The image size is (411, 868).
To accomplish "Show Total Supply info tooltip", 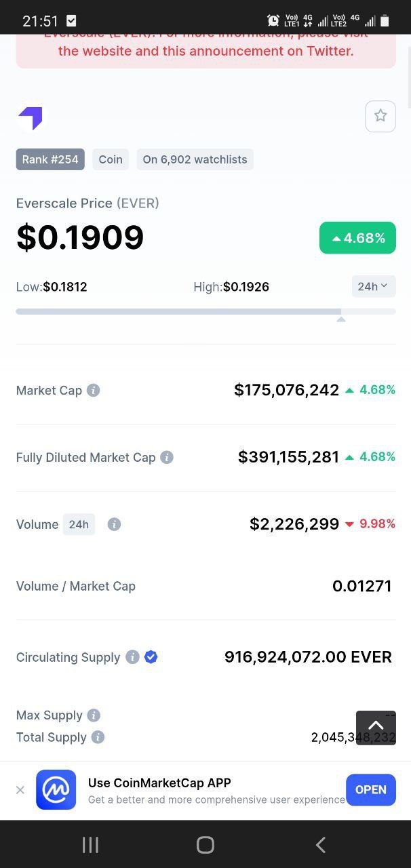I will point(98,737).
